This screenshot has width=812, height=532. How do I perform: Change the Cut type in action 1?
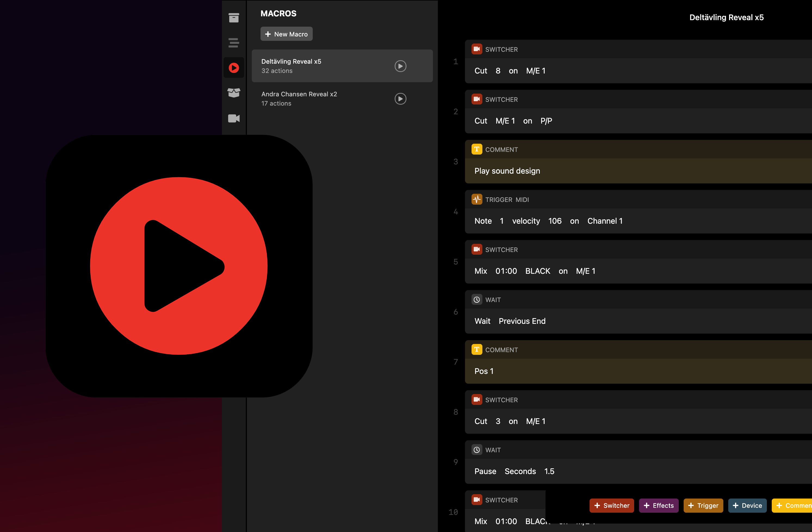coord(481,71)
